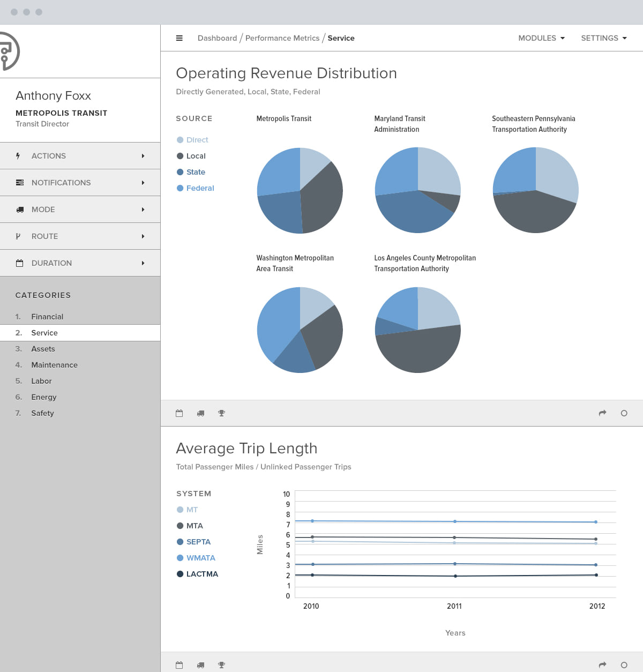Viewport: 643px width, 672px height.
Task: Go to Dashboard breadcrumb link
Action: coord(217,38)
